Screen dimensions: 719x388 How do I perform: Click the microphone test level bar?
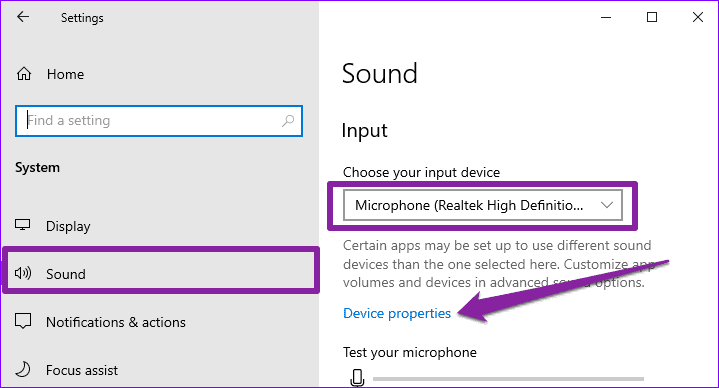pos(508,379)
